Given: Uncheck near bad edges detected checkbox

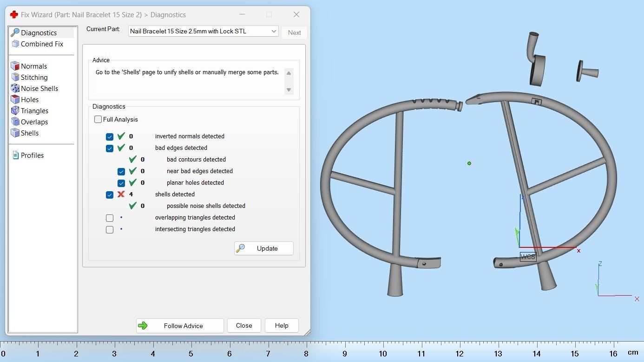Looking at the screenshot, I should [121, 171].
